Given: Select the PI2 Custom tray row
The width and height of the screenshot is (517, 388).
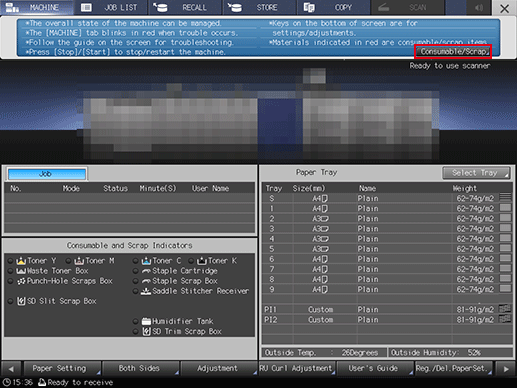Looking at the screenshot, I should click(387, 319).
